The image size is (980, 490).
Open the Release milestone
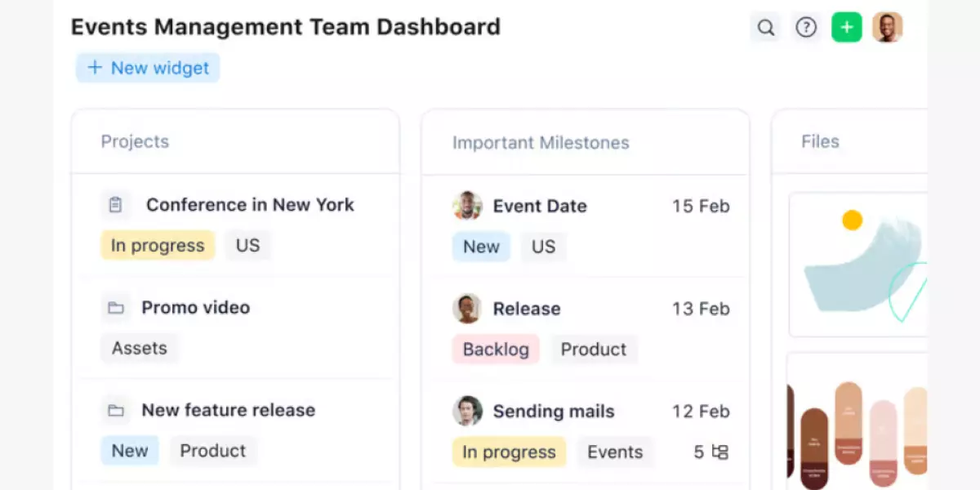click(x=527, y=309)
